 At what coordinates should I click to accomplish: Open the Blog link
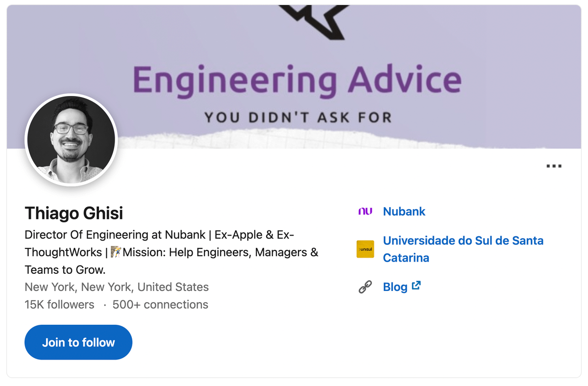pyautogui.click(x=395, y=287)
